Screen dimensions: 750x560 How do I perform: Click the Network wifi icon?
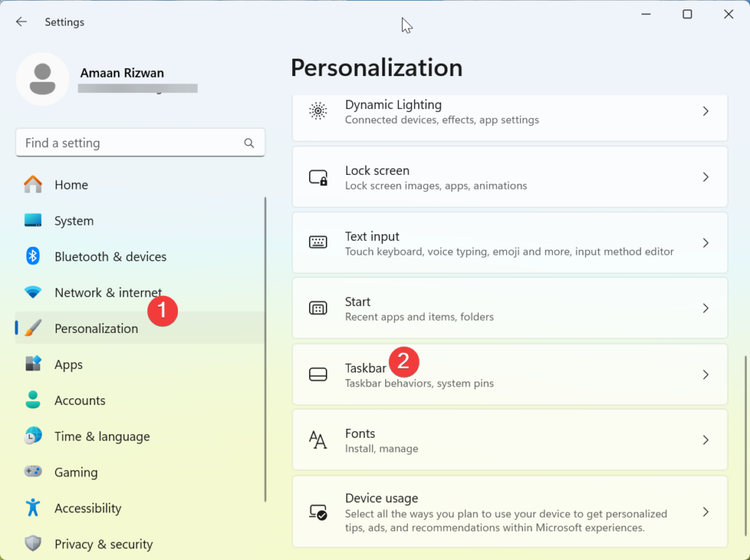coord(33,292)
